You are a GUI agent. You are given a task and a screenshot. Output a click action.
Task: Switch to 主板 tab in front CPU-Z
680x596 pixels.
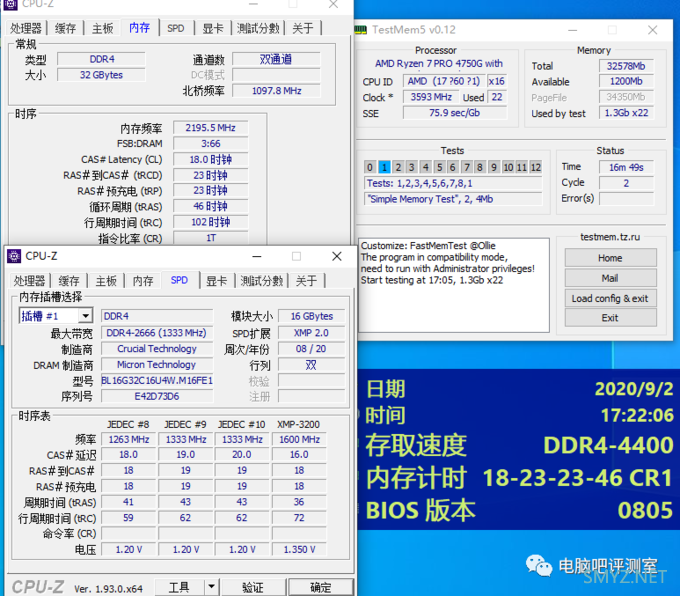click(x=106, y=281)
